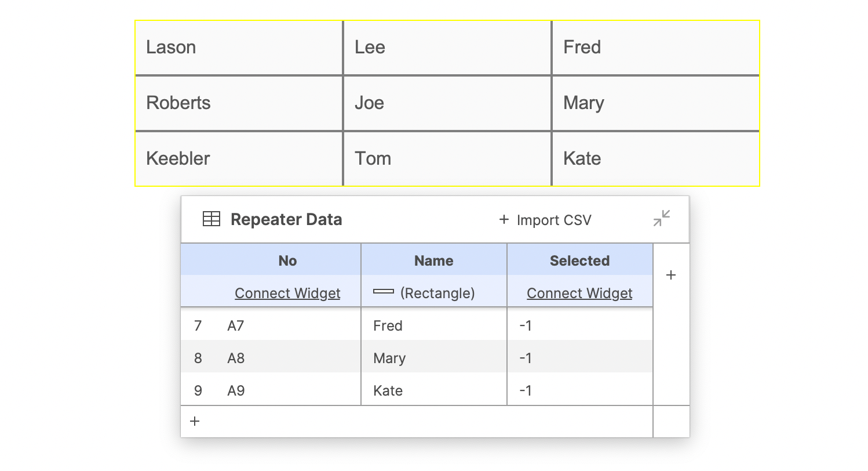Click the Rectangle widget icon under Name
The width and height of the screenshot is (868, 471).
click(384, 292)
